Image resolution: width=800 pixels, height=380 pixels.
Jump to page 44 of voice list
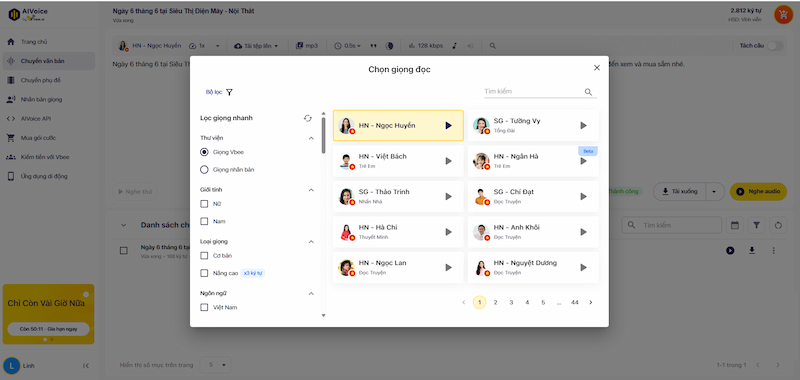[x=574, y=302]
